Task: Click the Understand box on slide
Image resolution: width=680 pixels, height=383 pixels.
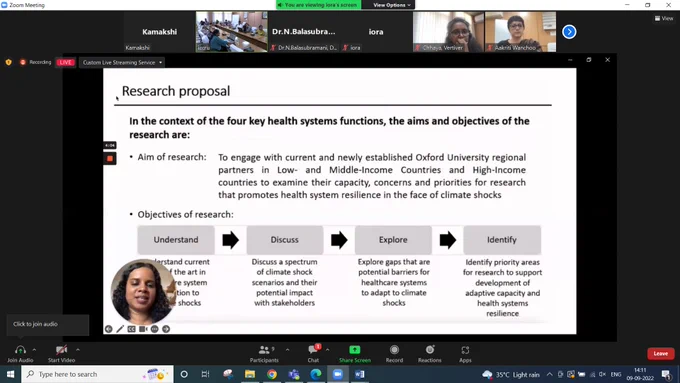Action: (x=176, y=239)
